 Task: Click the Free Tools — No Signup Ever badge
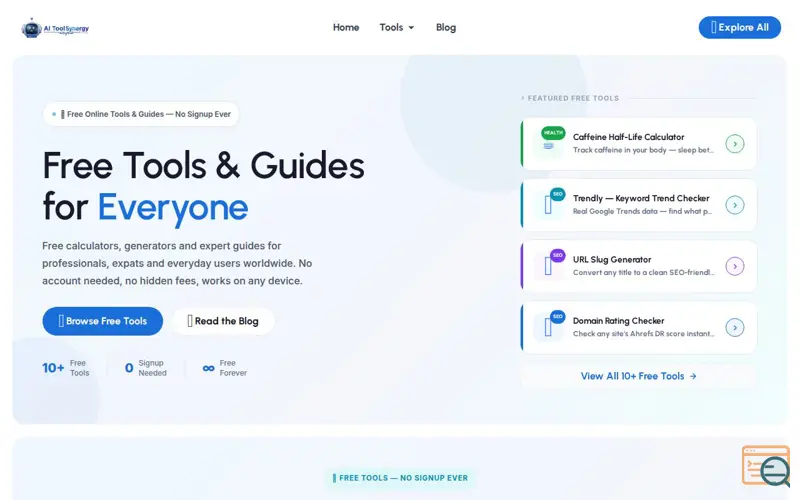(400, 478)
